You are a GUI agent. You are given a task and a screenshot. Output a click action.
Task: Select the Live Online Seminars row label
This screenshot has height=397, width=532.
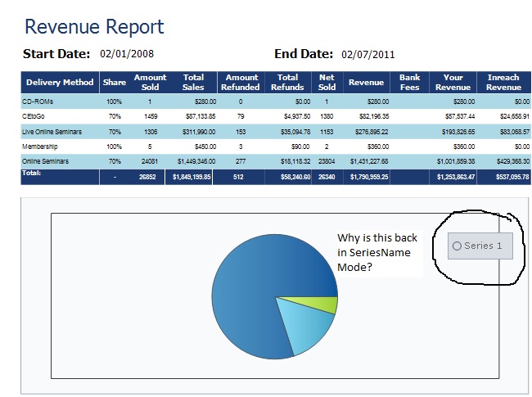click(52, 132)
